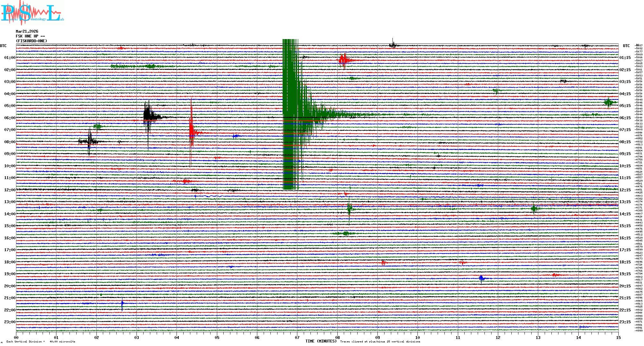This screenshot has width=644, height=346.
Task: Click the left UTC axis header
Action: click(3, 46)
